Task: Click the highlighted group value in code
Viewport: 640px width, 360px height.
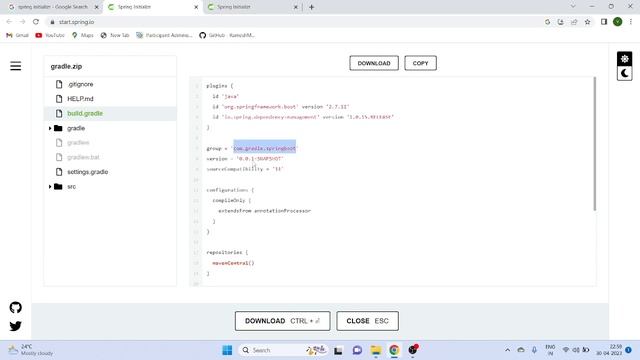Action: [x=264, y=148]
